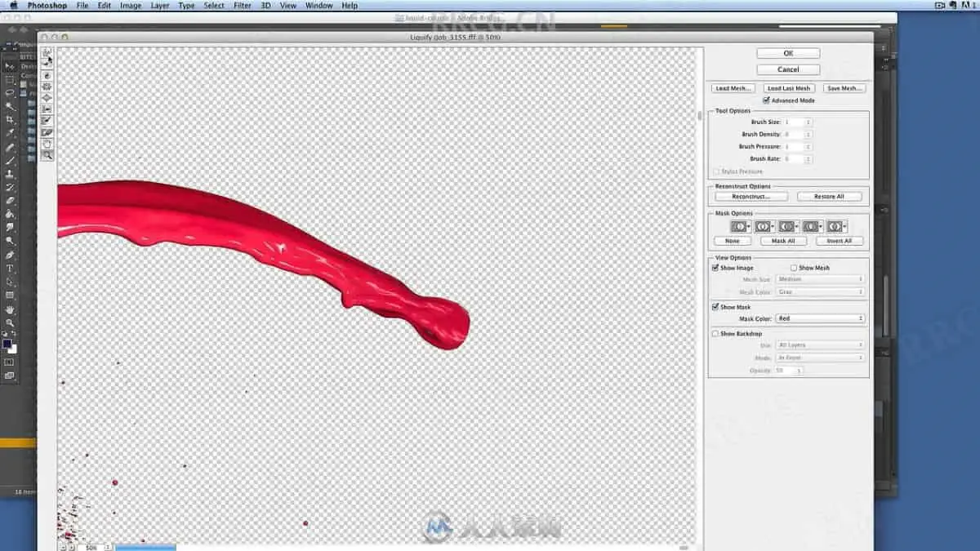This screenshot has width=980, height=551.
Task: Select the Move tool in Photoshop toolbar
Action: (x=10, y=67)
